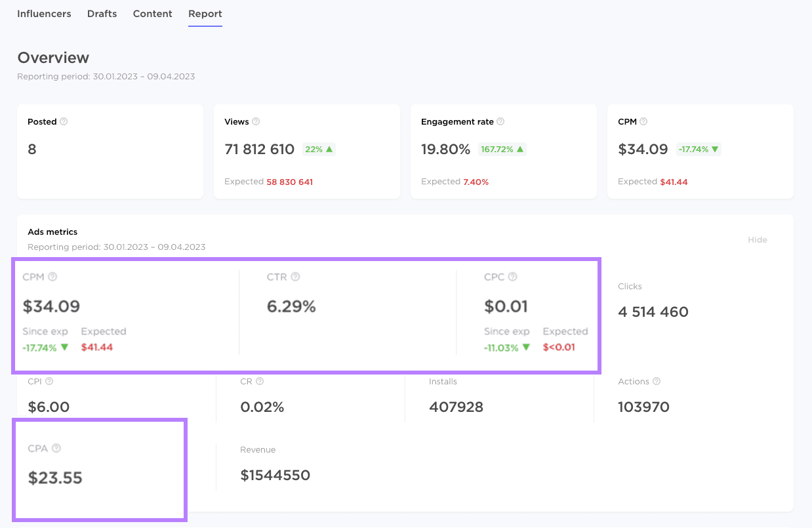Click the green 22% Views growth badge

click(x=318, y=149)
